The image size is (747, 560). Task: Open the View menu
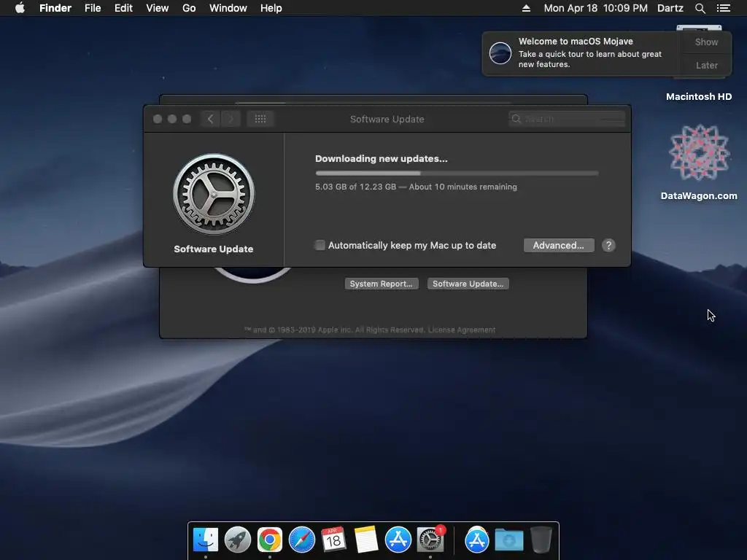tap(158, 8)
